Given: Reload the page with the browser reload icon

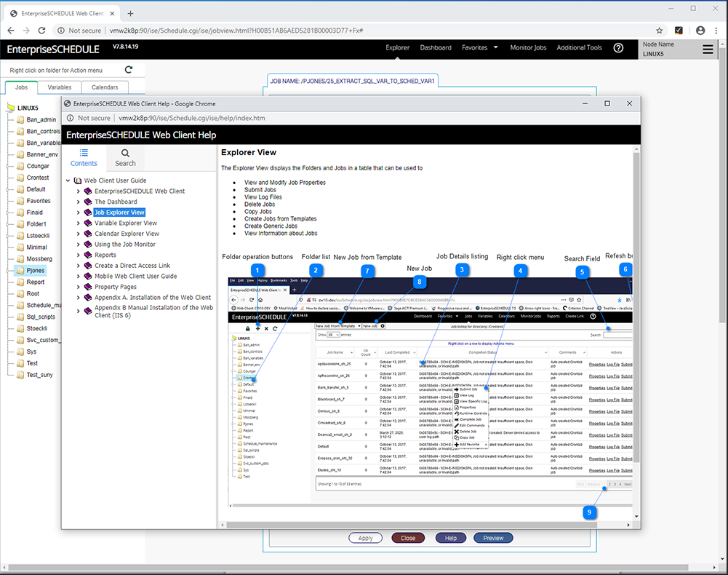Looking at the screenshot, I should [x=41, y=31].
